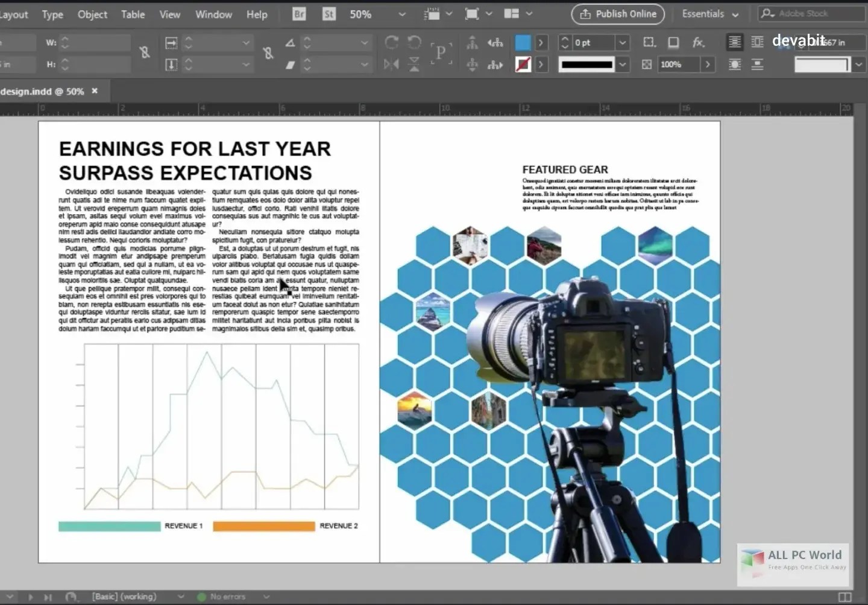Select the paragraph formatting P icon
The width and height of the screenshot is (868, 605).
[441, 53]
